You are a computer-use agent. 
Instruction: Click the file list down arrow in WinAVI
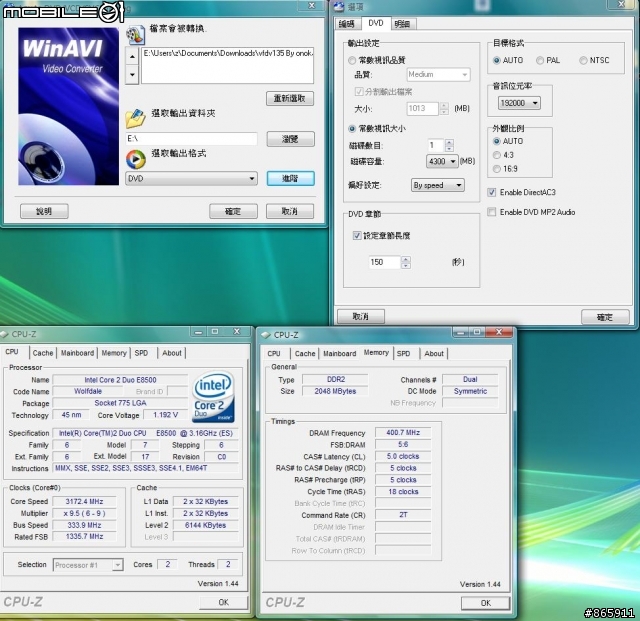click(x=132, y=75)
